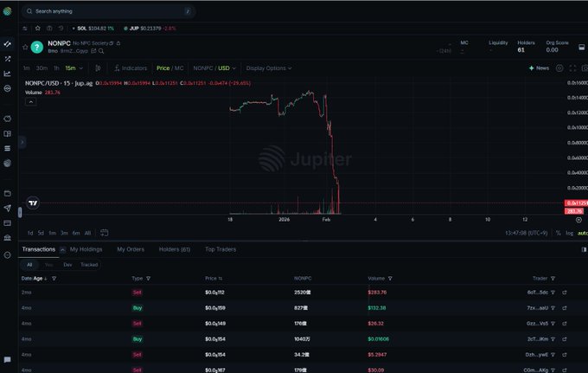Toggle chart to Price mode
Image resolution: width=588 pixels, height=373 pixels.
163,68
